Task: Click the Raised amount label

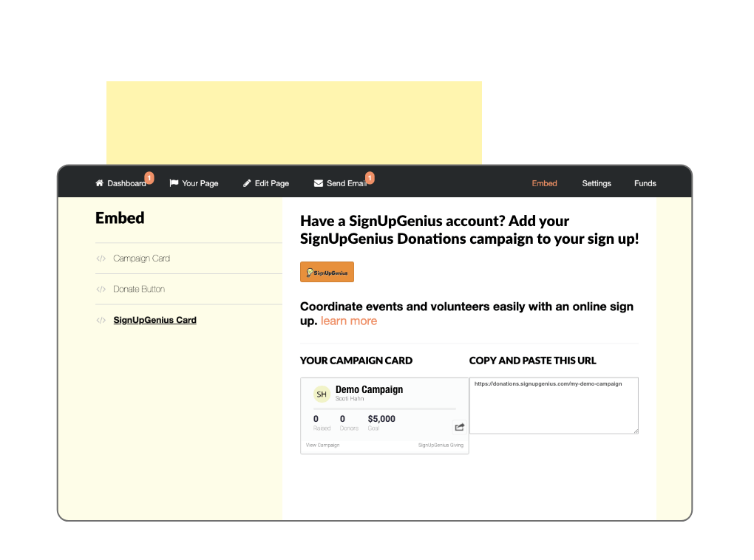Action: tap(322, 428)
